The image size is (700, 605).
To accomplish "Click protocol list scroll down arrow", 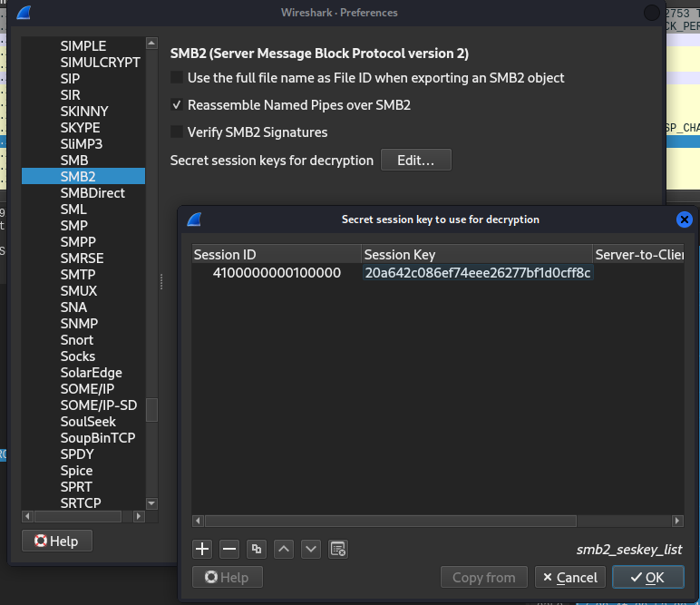I will 151,503.
